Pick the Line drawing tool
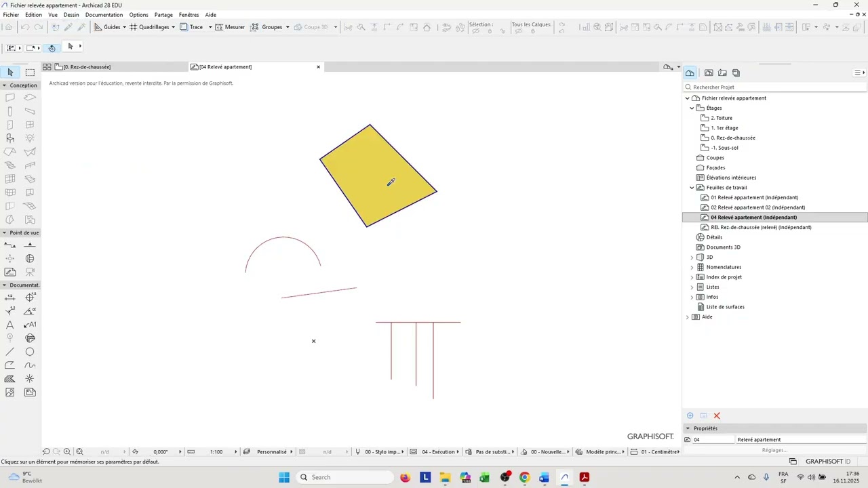This screenshot has height=488, width=868. (x=10, y=352)
